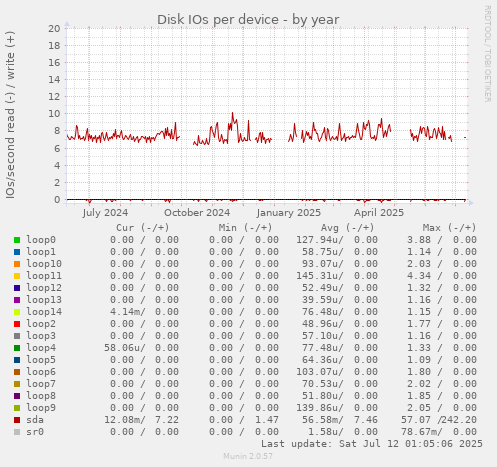
Task: Click the loop13 purple color swatch
Action: [17, 300]
